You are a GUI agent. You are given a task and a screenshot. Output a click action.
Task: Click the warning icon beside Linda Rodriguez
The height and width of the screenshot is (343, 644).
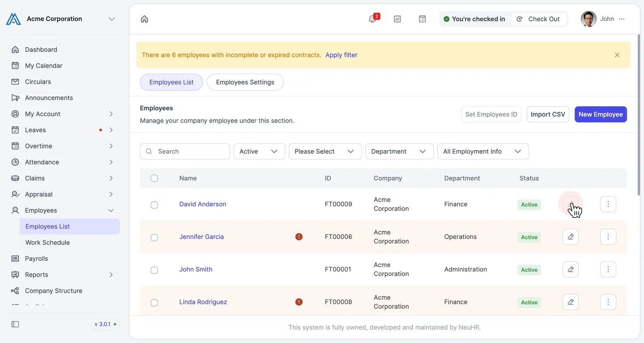click(299, 302)
